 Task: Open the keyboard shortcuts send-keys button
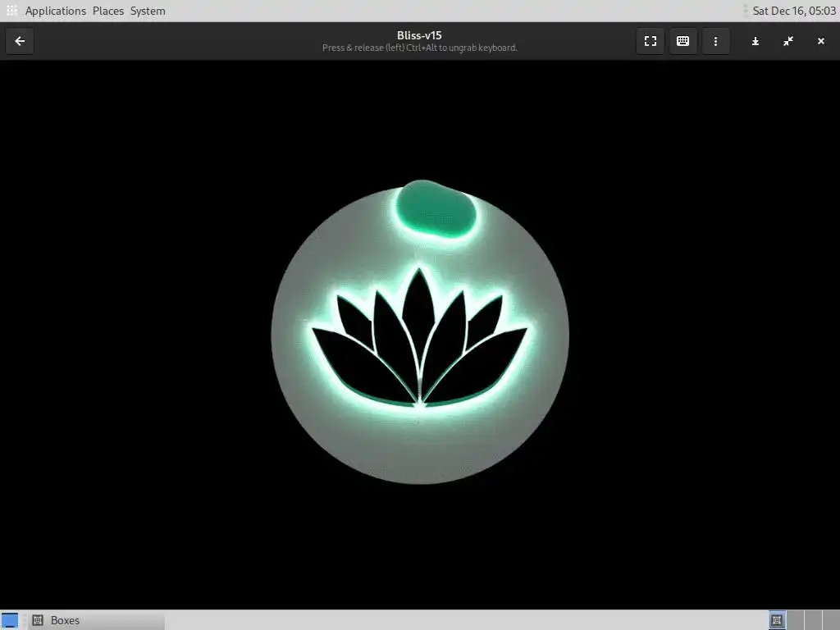[x=683, y=41]
